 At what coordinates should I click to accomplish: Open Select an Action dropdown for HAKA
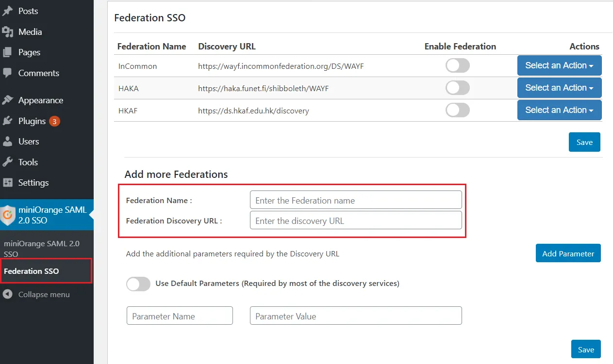(x=559, y=88)
